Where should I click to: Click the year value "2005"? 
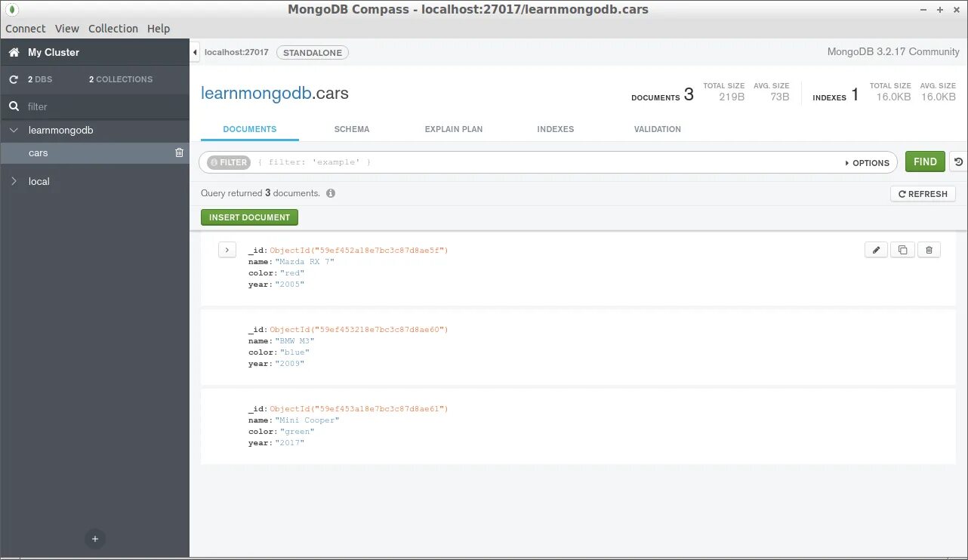[x=289, y=285]
